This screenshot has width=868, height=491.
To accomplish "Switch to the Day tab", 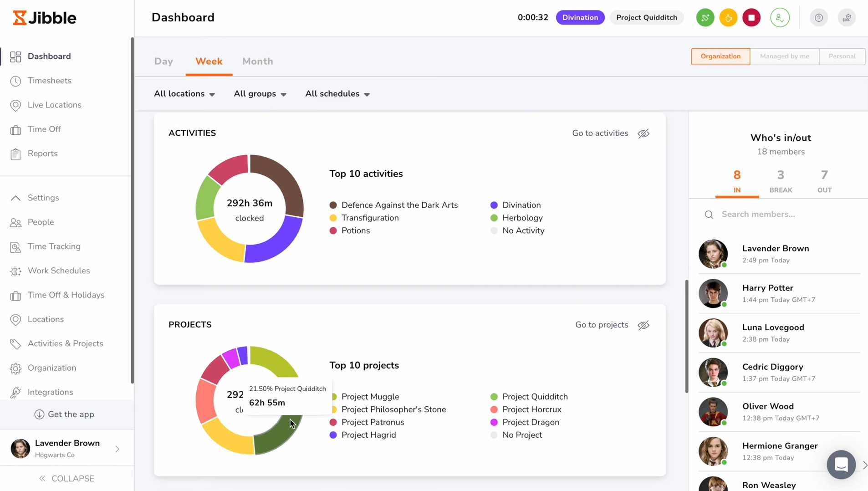I will [x=163, y=61].
